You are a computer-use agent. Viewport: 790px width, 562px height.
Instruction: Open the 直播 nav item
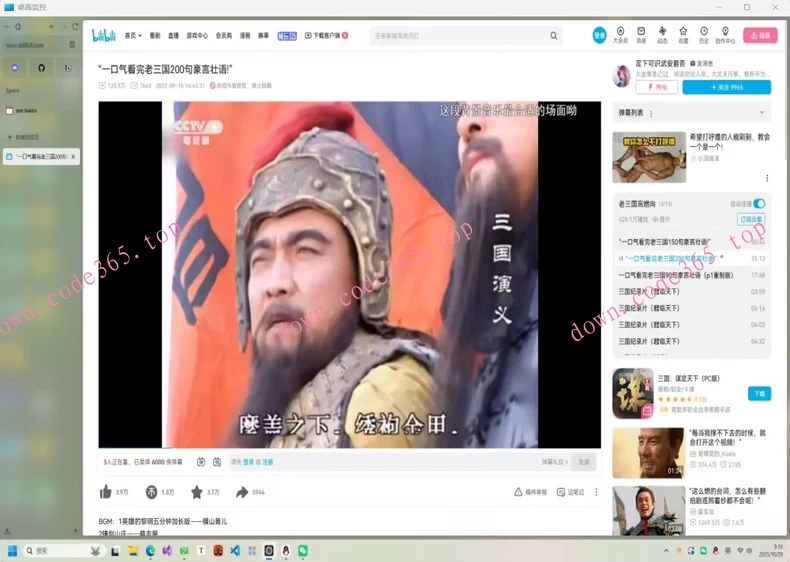(173, 35)
